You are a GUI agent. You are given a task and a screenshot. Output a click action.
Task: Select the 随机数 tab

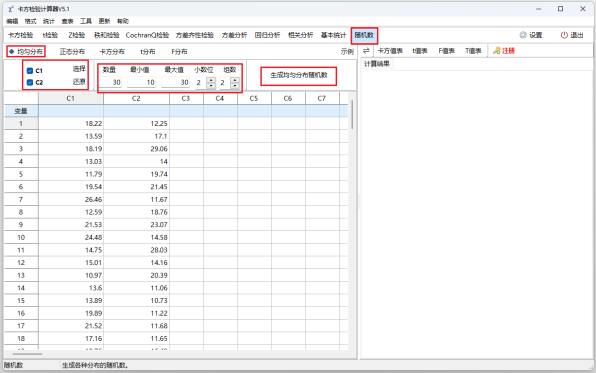(364, 35)
